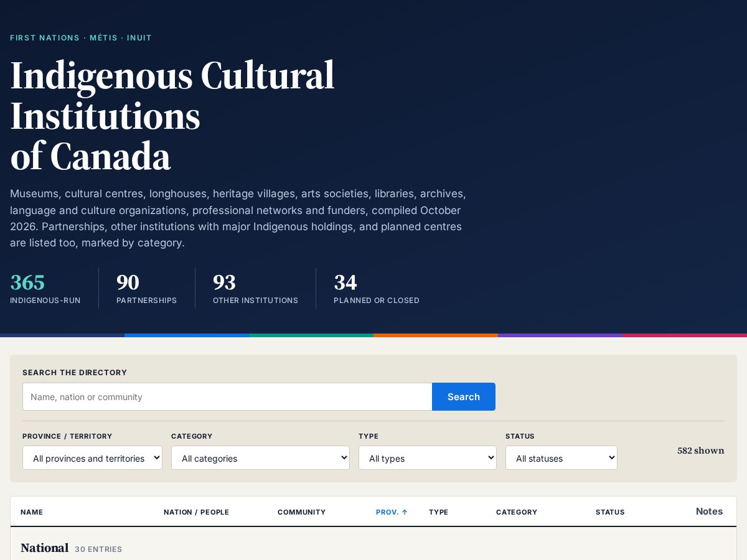This screenshot has width=747, height=560.
Task: Click the Indigenous Cultural Institutions heading
Action: (172, 116)
